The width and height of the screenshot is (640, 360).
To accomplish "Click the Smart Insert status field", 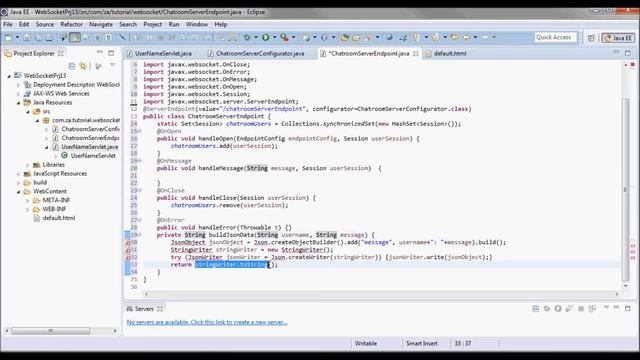I will 422,344.
